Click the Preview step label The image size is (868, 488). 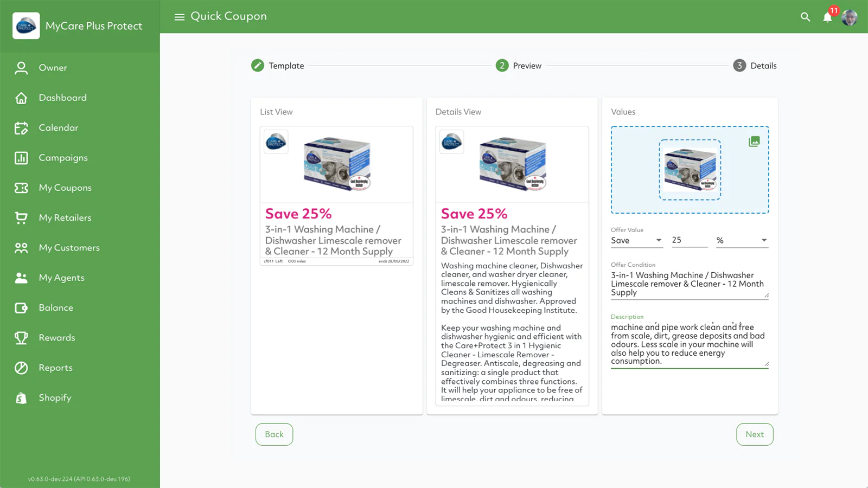pyautogui.click(x=527, y=66)
